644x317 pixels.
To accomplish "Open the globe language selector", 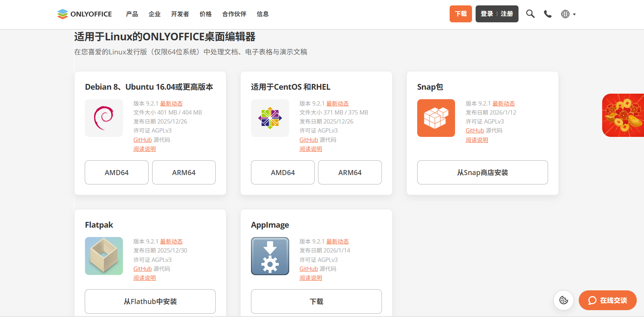I will click(x=568, y=14).
